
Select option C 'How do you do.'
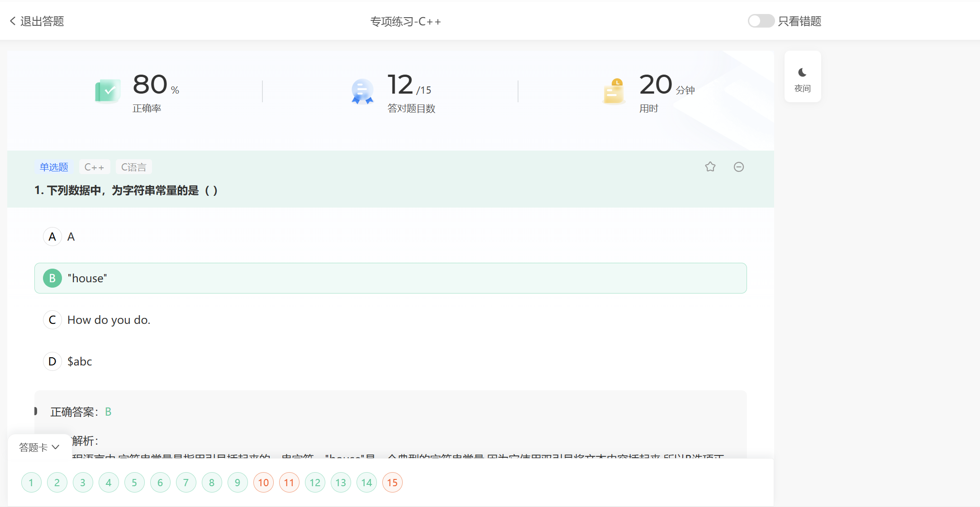[109, 320]
